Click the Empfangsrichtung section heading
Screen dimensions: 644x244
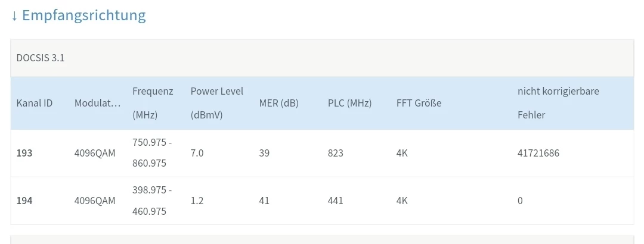[78, 15]
